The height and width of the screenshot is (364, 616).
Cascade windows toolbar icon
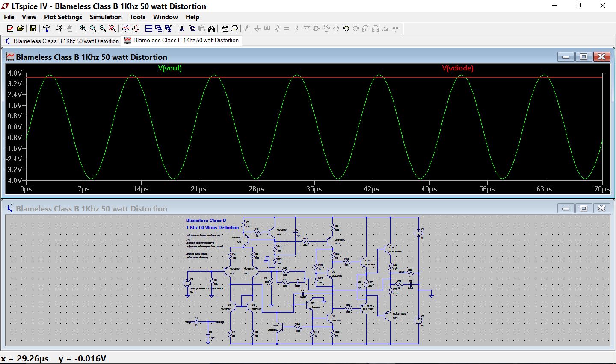point(169,29)
